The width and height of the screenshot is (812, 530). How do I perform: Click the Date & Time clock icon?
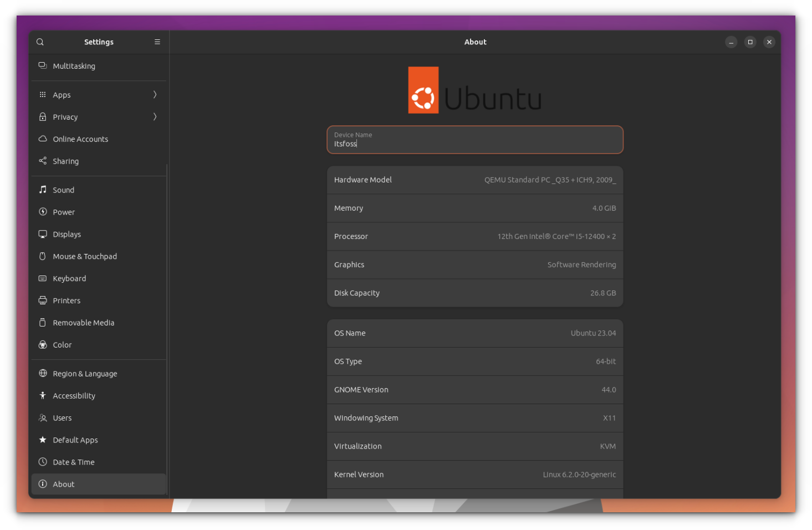43,462
